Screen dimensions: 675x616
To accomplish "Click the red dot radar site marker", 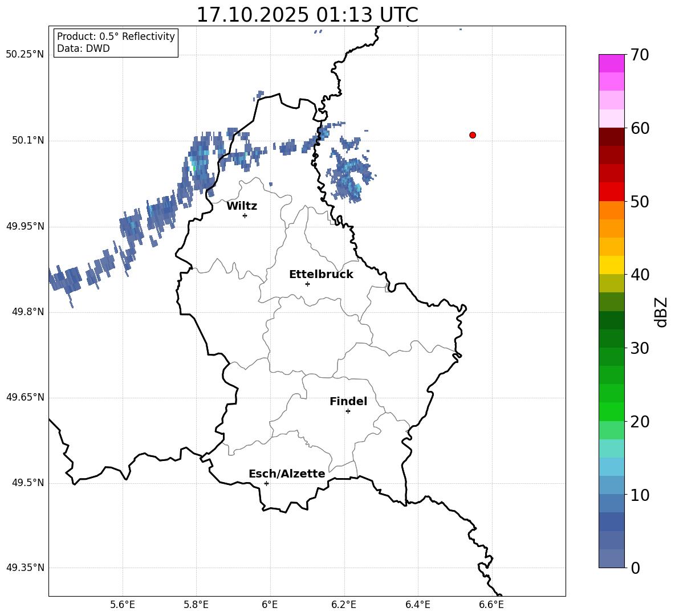I will 473,135.
